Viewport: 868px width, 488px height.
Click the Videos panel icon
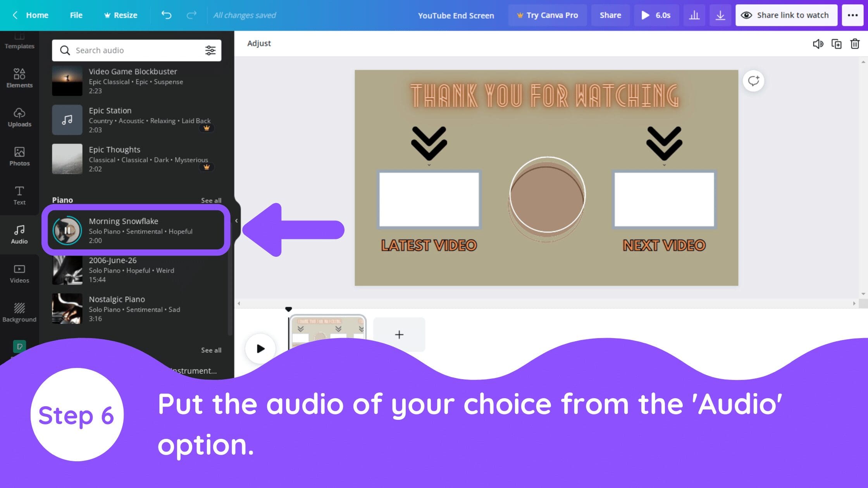pyautogui.click(x=19, y=273)
